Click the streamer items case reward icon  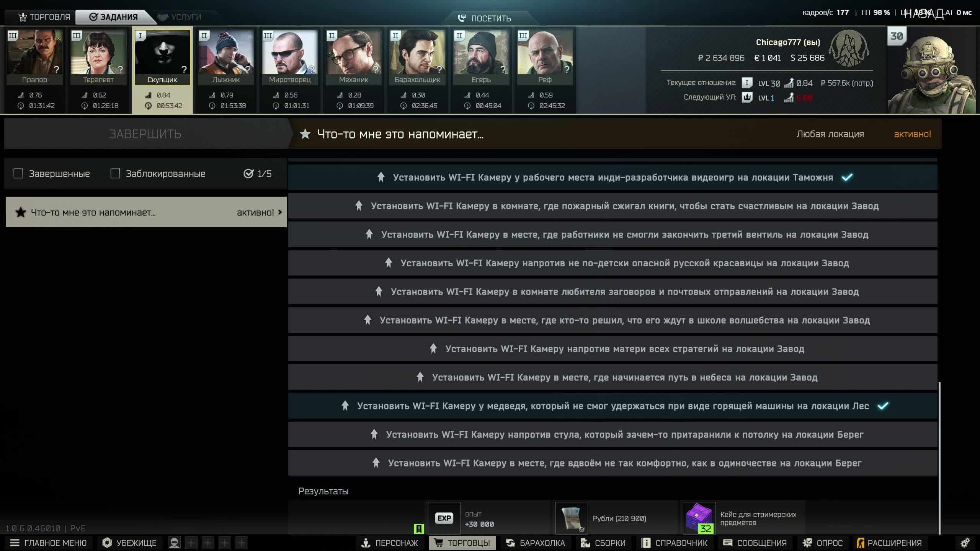pos(699,518)
